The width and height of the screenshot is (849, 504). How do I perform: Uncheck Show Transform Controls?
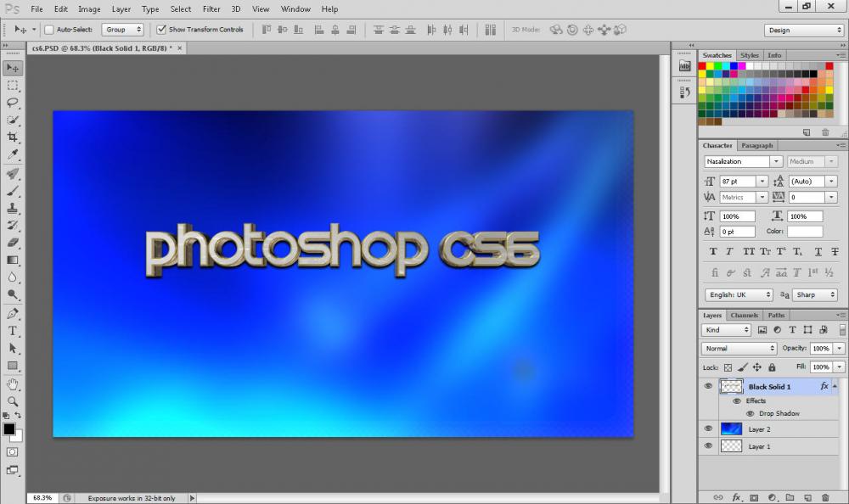pyautogui.click(x=160, y=30)
